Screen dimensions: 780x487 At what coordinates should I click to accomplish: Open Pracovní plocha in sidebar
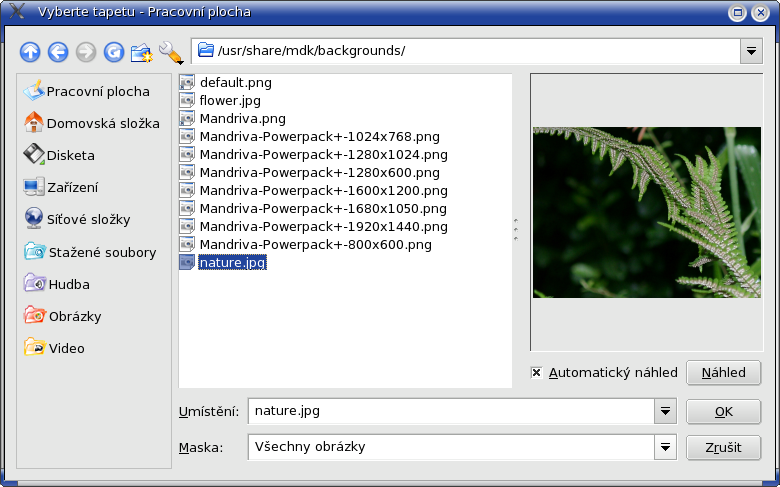tap(87, 91)
